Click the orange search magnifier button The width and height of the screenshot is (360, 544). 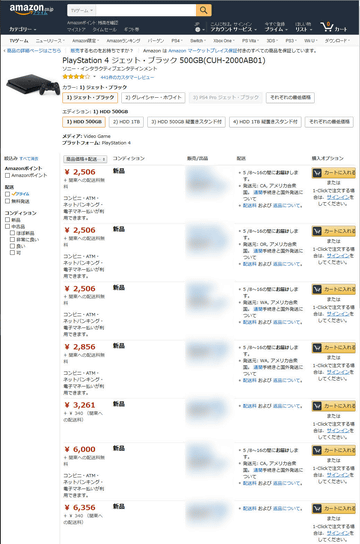tap(204, 10)
